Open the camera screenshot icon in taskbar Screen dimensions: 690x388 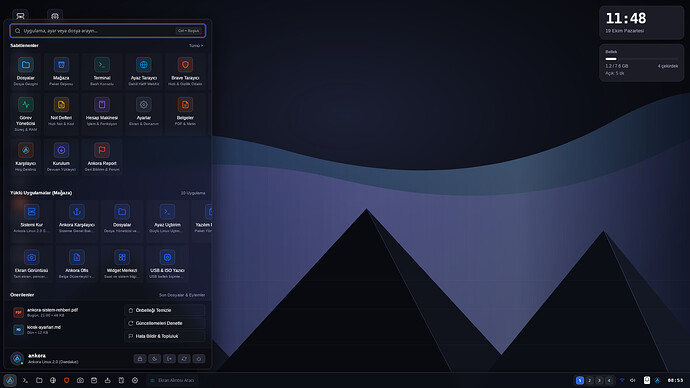(x=80, y=381)
